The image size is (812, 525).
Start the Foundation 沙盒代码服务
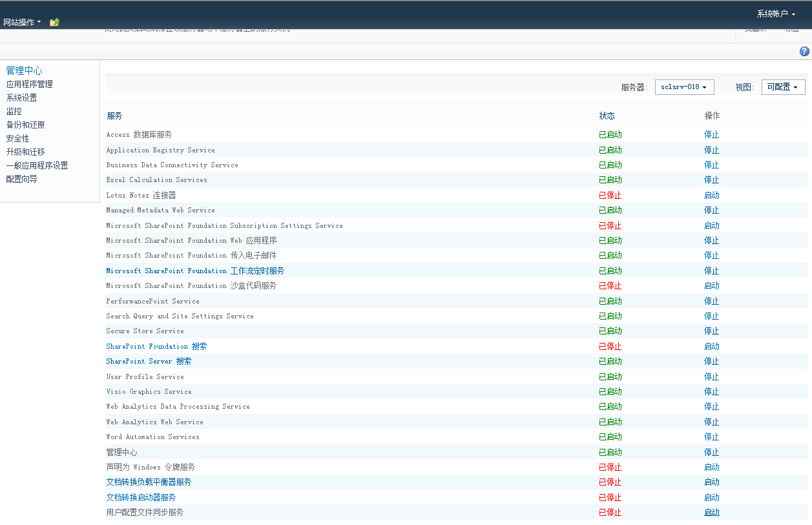711,285
